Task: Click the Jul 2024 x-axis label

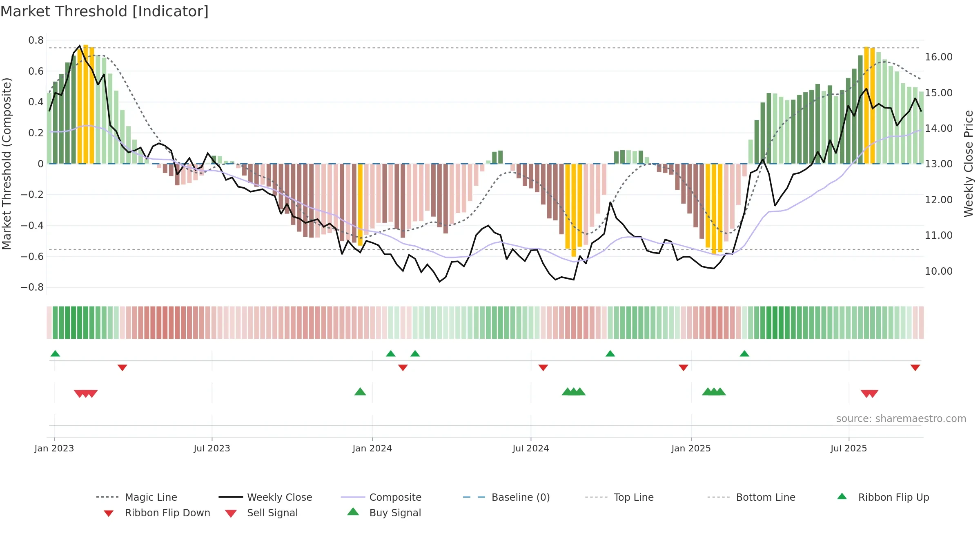Action: (531, 449)
